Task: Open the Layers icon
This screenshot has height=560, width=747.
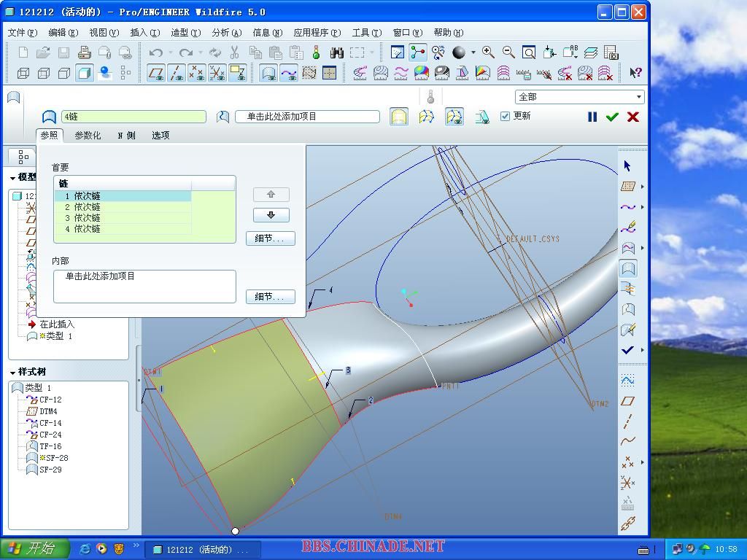Action: [591, 52]
